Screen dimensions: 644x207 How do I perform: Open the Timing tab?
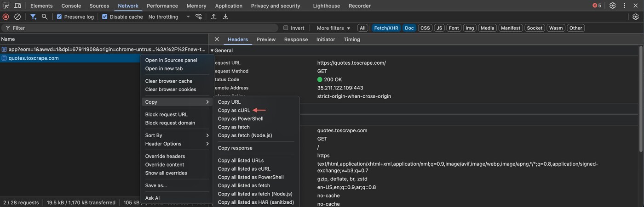[x=352, y=39]
